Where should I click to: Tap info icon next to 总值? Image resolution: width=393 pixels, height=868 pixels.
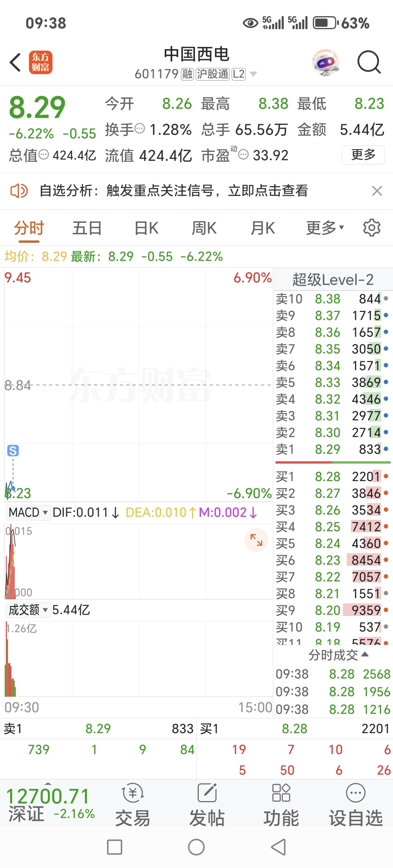click(44, 155)
